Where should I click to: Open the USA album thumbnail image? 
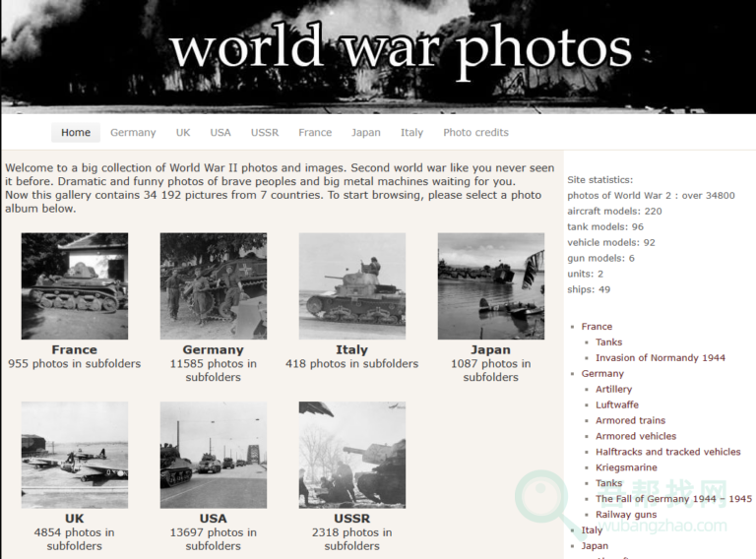[214, 455]
